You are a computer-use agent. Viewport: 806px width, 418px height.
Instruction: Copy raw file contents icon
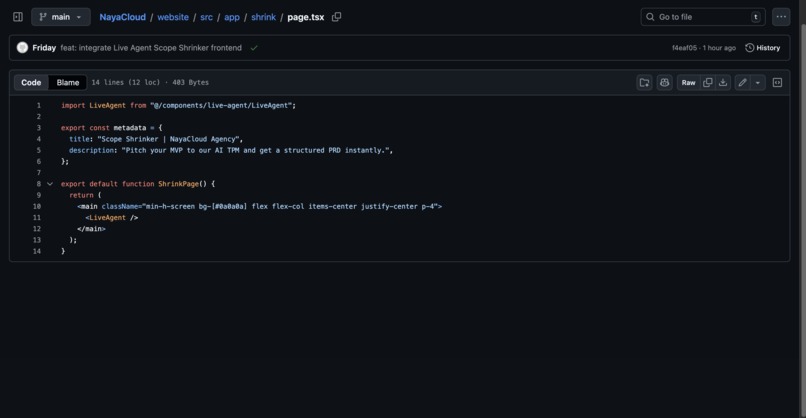[x=707, y=83]
